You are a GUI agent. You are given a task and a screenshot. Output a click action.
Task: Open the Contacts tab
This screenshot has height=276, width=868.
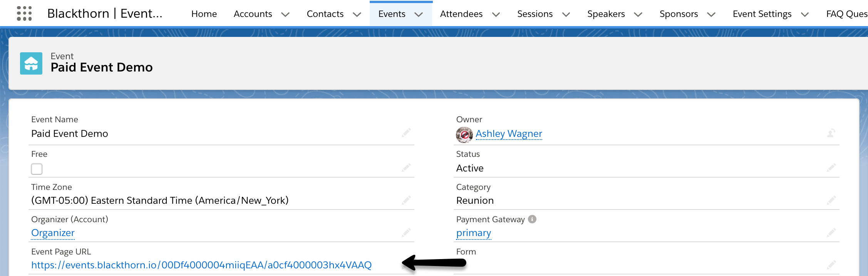tap(325, 14)
